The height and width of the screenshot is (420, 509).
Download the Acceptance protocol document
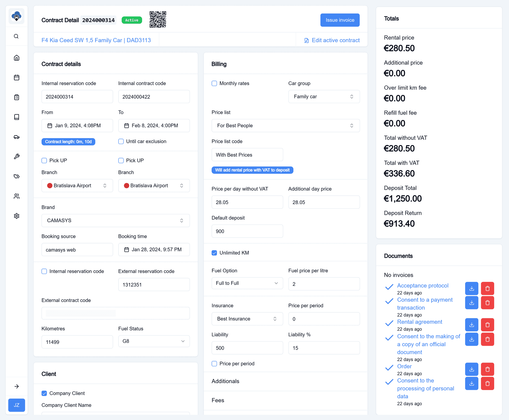pos(472,288)
